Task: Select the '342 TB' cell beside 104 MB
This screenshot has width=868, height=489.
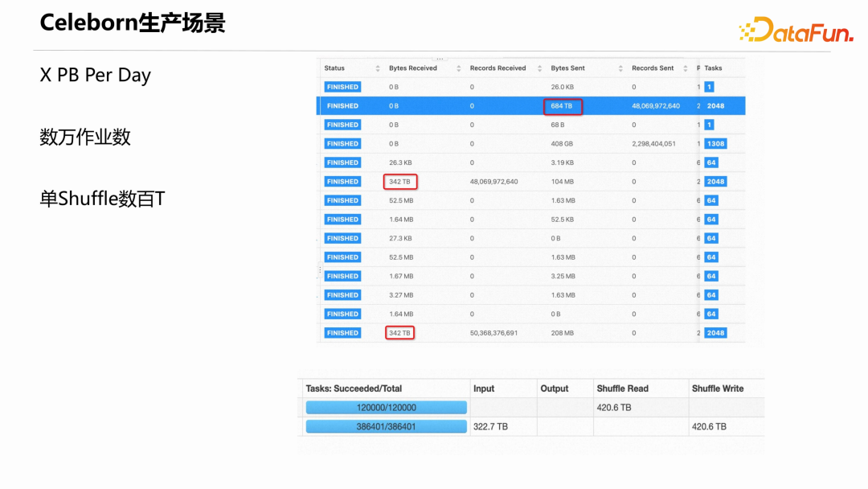Action: pyautogui.click(x=399, y=182)
